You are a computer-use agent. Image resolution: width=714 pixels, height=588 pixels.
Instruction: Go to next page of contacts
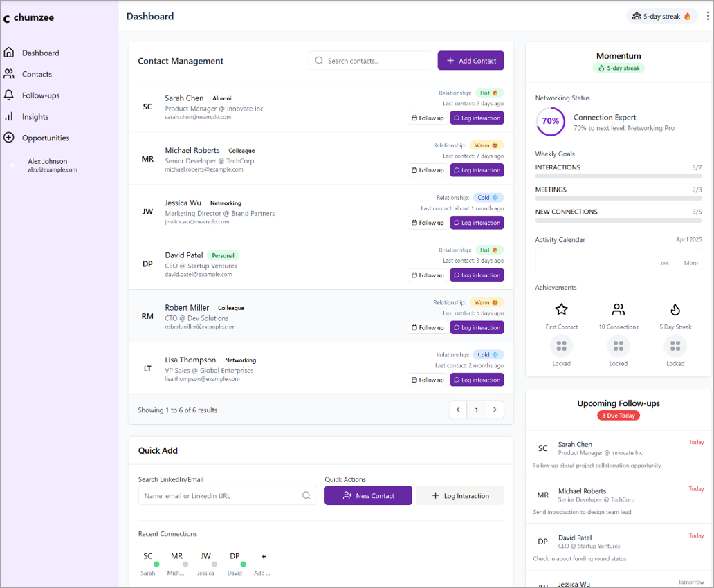tap(495, 410)
